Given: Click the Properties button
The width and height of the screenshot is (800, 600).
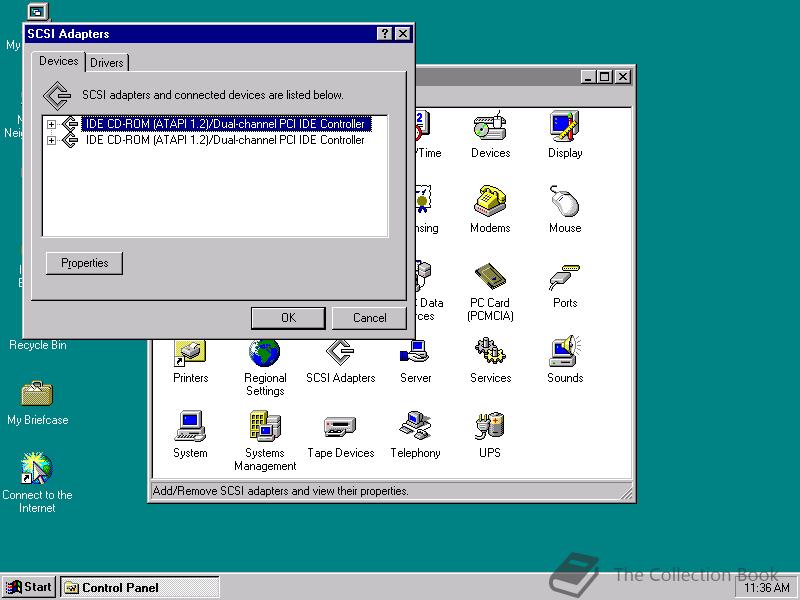Looking at the screenshot, I should point(84,263).
